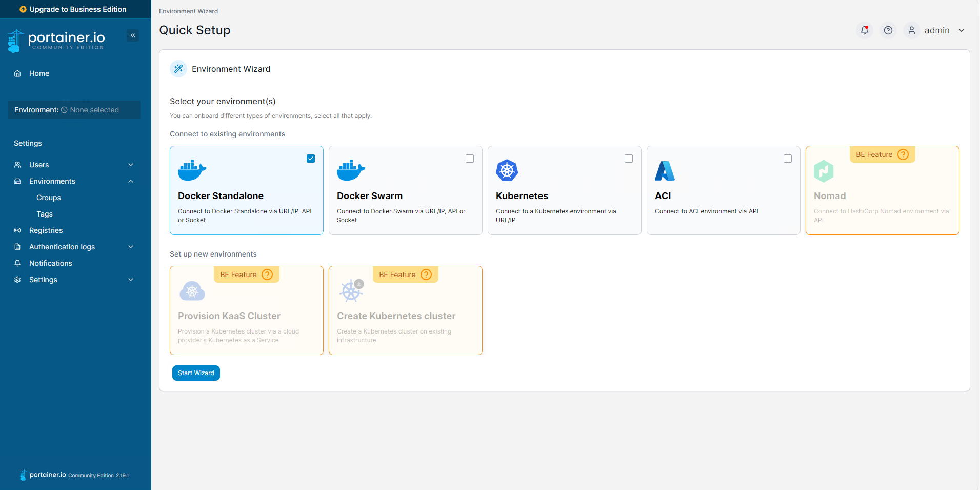
Task: Click the ACI Azure logo icon
Action: [x=665, y=171]
